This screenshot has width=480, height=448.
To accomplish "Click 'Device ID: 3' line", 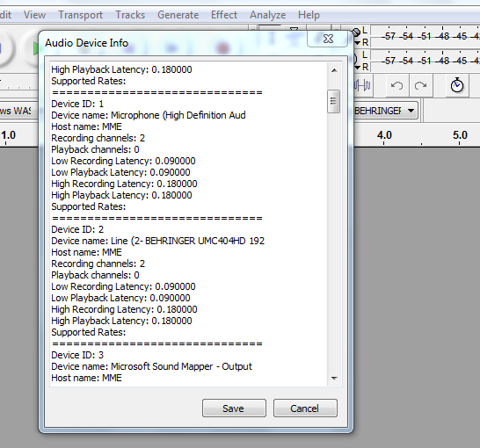I will 77,356.
